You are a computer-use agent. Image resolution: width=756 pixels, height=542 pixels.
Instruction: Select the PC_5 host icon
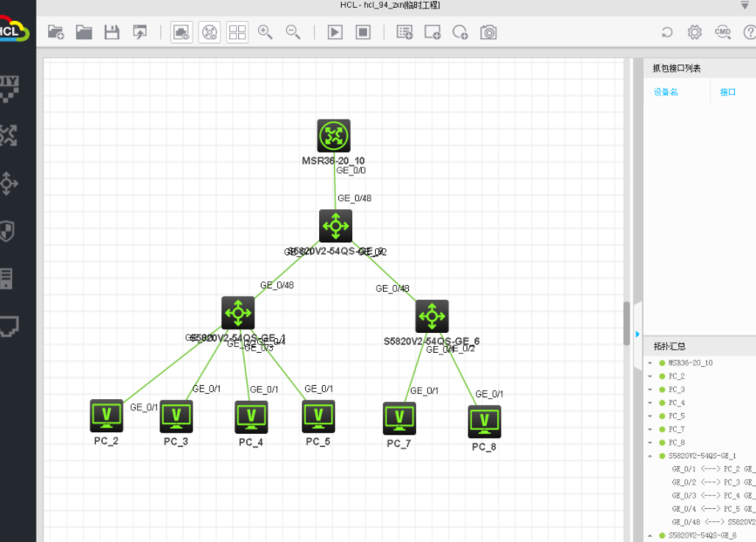click(318, 417)
